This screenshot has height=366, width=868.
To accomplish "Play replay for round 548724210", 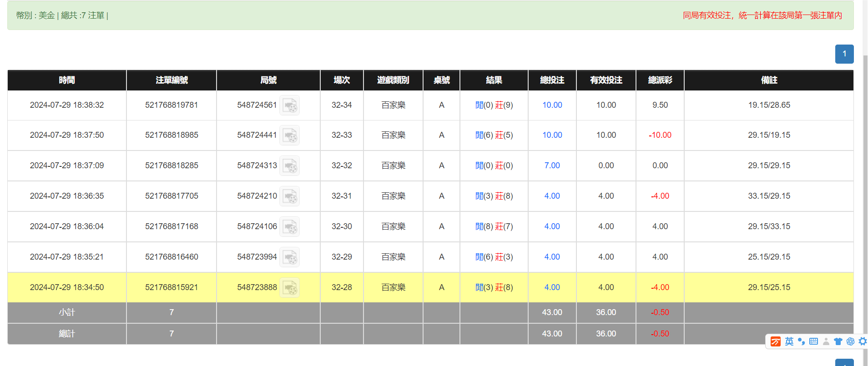I will (x=289, y=196).
